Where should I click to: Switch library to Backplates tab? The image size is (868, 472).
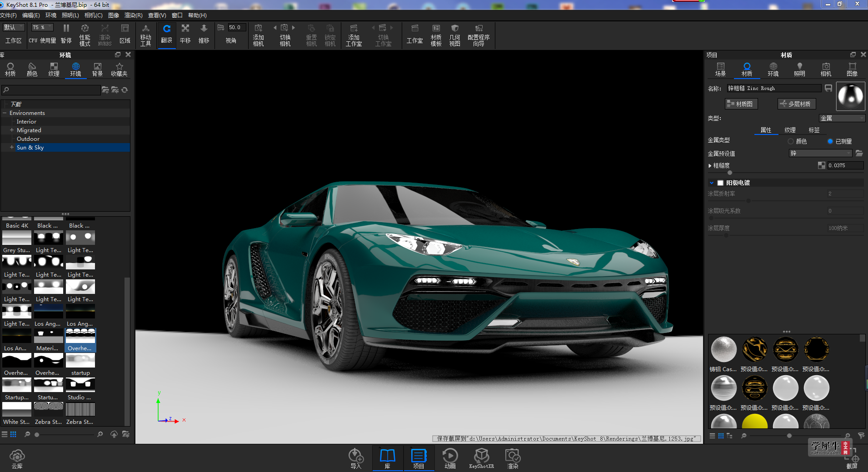[x=98, y=70]
